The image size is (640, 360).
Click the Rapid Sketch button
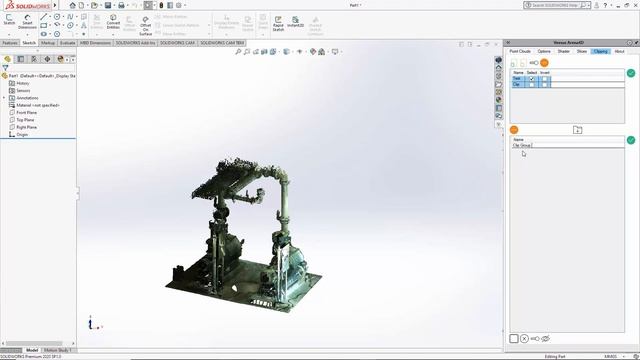278,24
